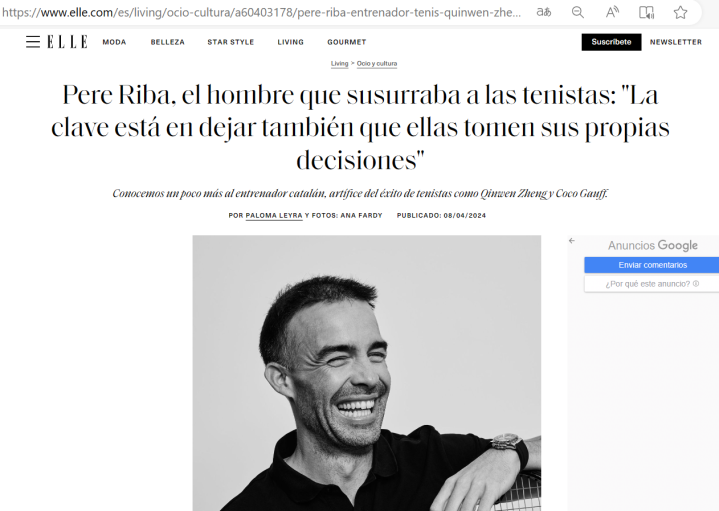The height and width of the screenshot is (511, 719).
Task: Click the ELLE logo
Action: click(x=67, y=42)
